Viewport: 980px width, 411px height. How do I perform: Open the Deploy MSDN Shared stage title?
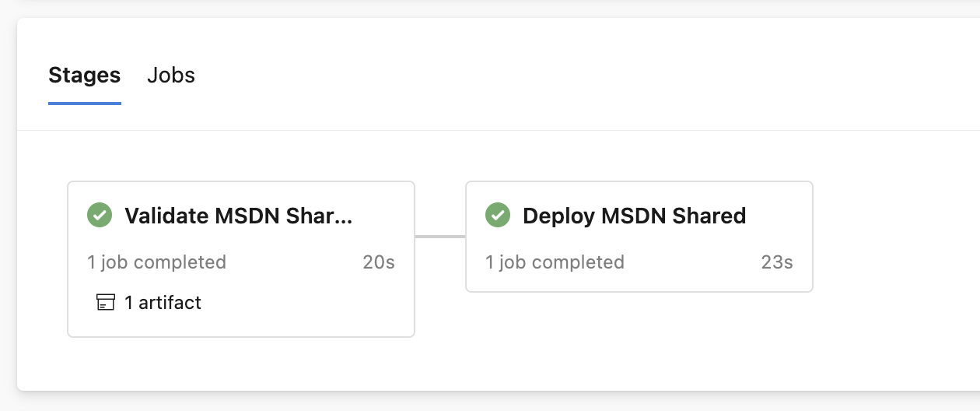click(634, 216)
